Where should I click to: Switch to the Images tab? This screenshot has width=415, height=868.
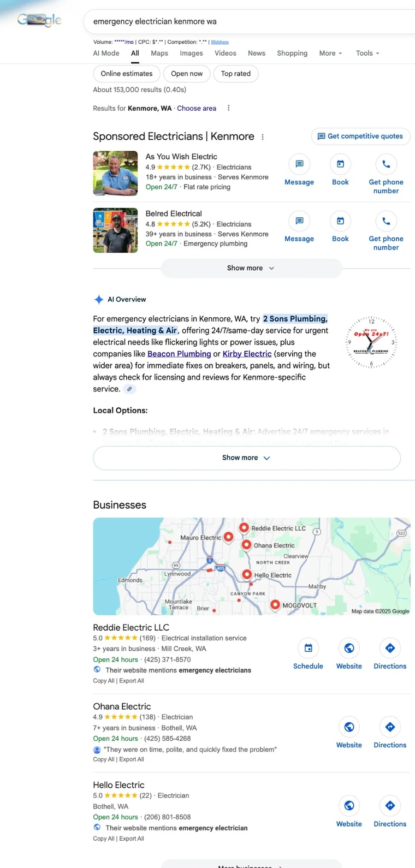click(x=191, y=53)
